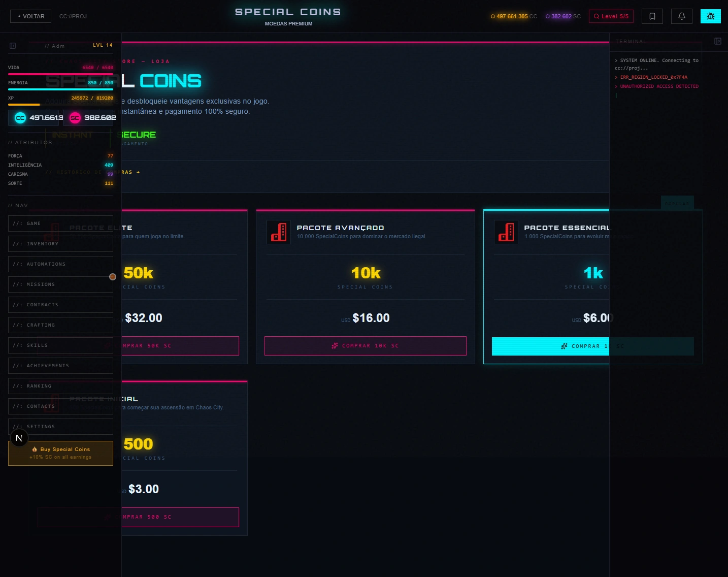The width and height of the screenshot is (728, 577).
Task: Go to CONTACTS in sidebar
Action: point(60,406)
